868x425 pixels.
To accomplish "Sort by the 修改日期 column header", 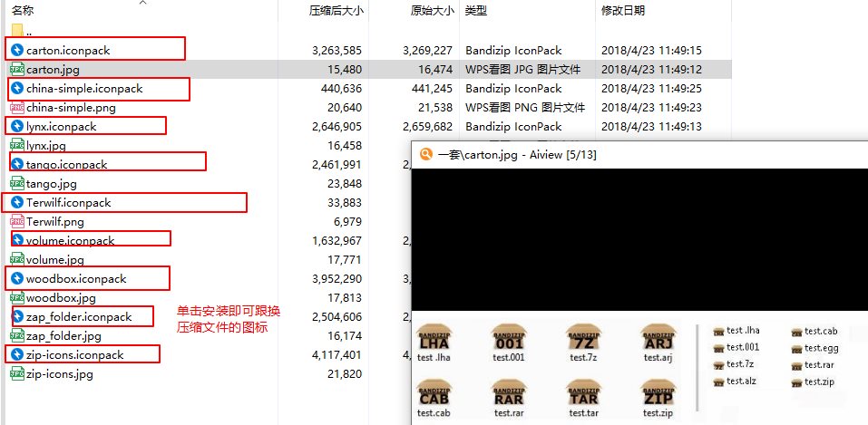I will 623,11.
